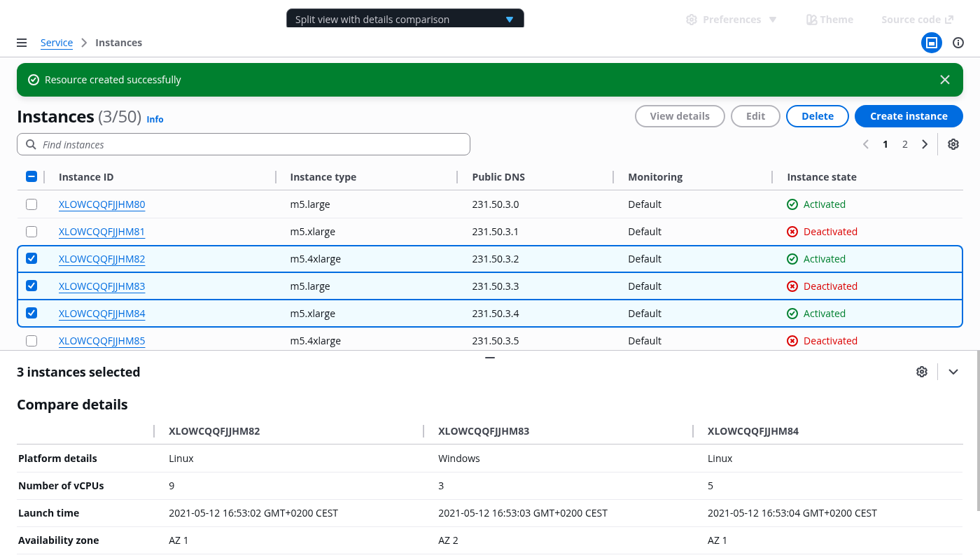
Task: Expand the Preferences dropdown
Action: (731, 20)
